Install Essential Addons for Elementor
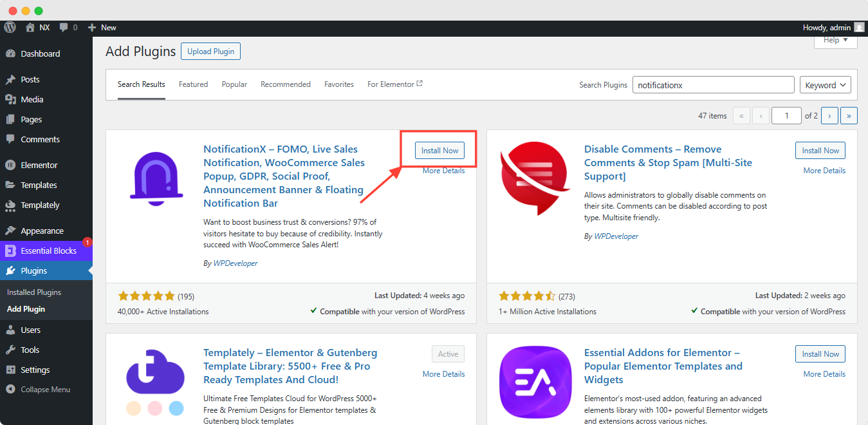The height and width of the screenshot is (425, 868). 820,354
